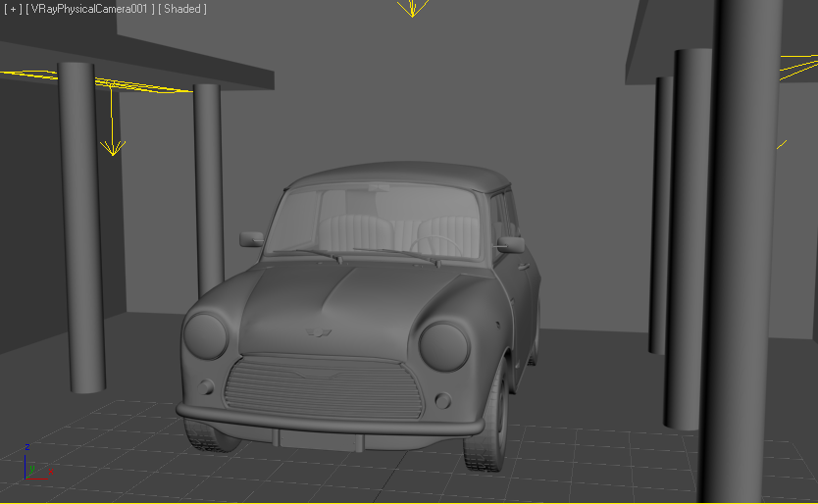Open the VRayPhysicalCamera001 view menu
The height and width of the screenshot is (504, 818).
pos(89,9)
